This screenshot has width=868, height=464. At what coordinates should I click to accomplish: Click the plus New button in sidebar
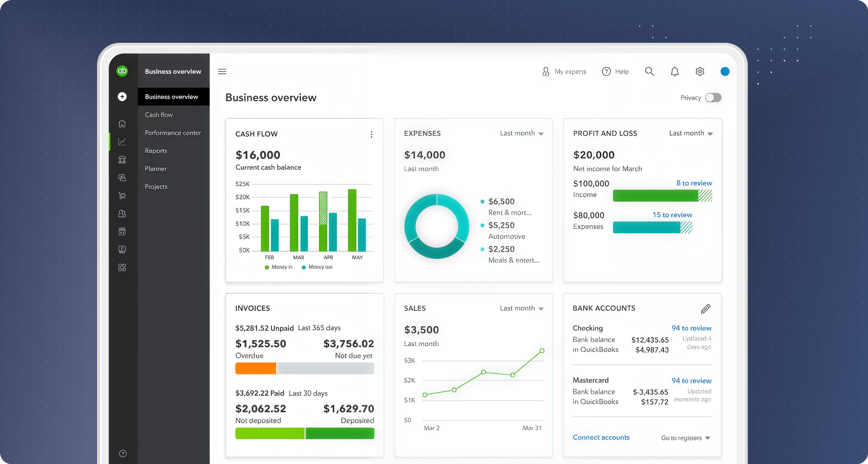coord(122,97)
